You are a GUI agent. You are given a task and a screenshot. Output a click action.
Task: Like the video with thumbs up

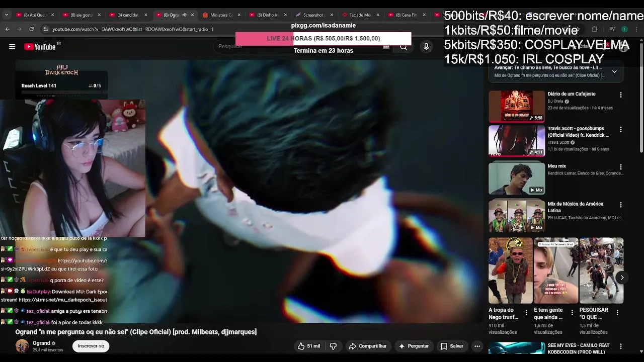(308, 346)
